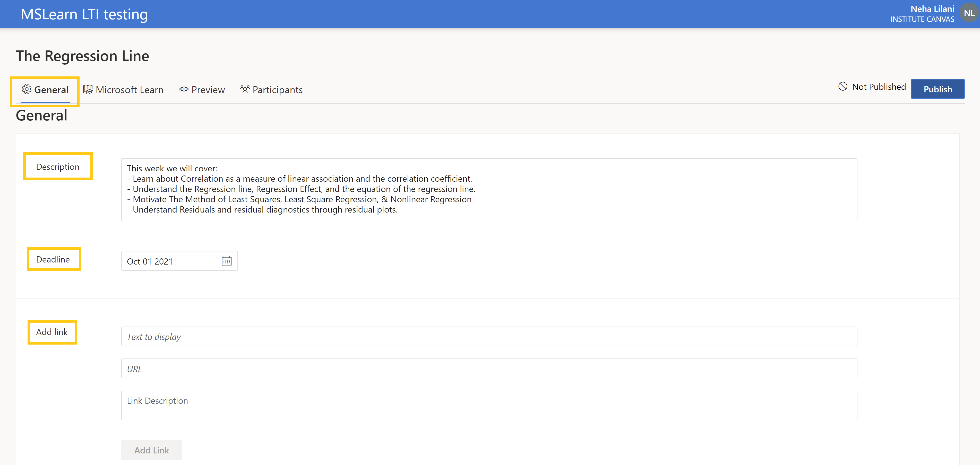Focus the URL input field
980x465 pixels.
point(489,369)
